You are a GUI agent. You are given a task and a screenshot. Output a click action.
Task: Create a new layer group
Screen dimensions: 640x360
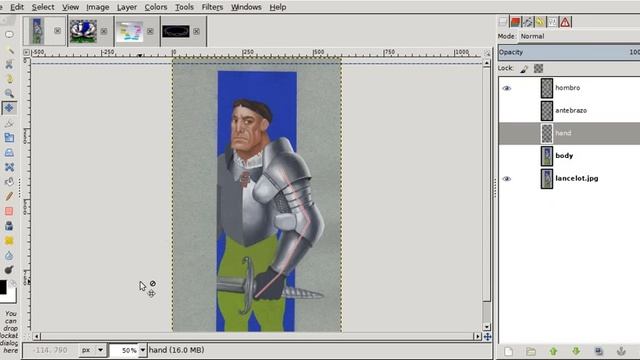coord(531,351)
